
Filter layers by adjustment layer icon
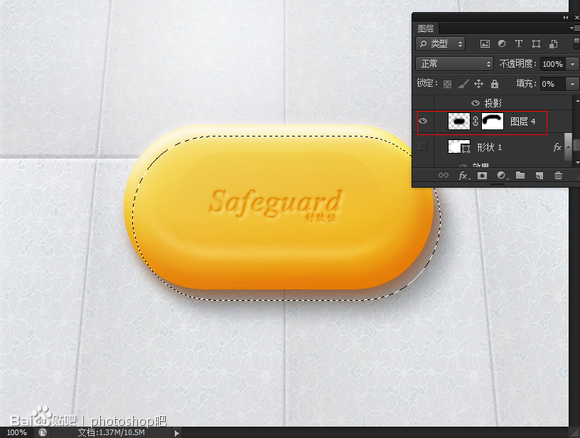[x=502, y=44]
